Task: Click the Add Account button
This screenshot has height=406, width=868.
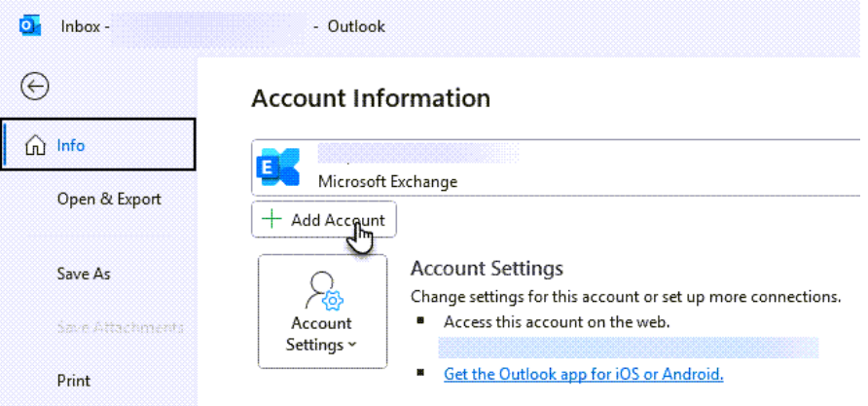Action: [324, 220]
